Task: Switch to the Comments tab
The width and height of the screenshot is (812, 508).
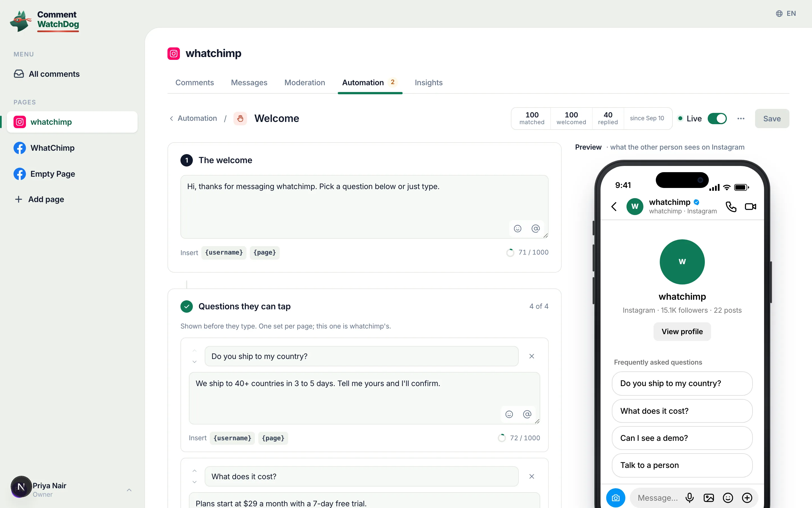Action: point(195,83)
